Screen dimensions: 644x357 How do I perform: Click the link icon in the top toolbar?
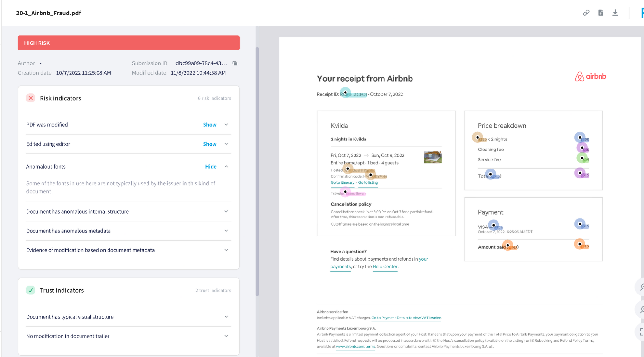coord(586,12)
